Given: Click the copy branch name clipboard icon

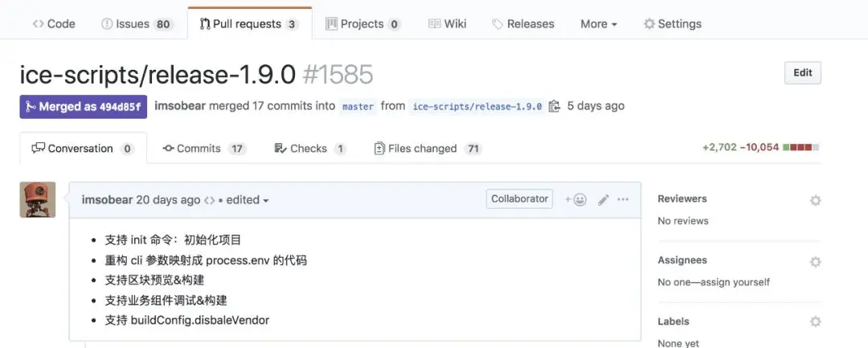Looking at the screenshot, I should tap(554, 106).
